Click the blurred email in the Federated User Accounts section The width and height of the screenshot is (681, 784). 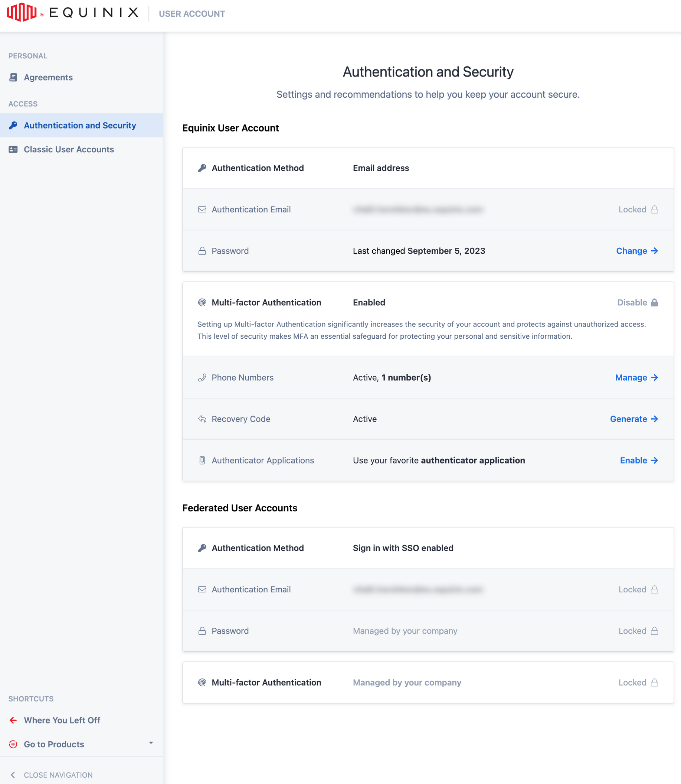coord(418,589)
